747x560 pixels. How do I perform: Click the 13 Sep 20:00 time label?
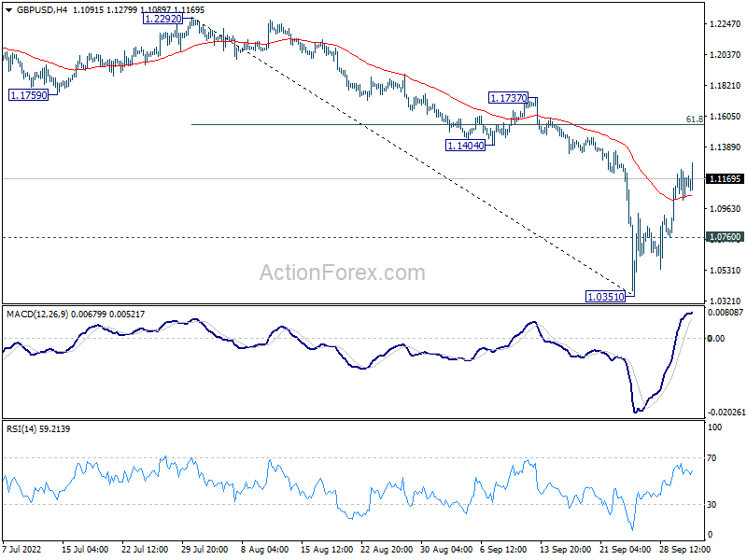566,549
